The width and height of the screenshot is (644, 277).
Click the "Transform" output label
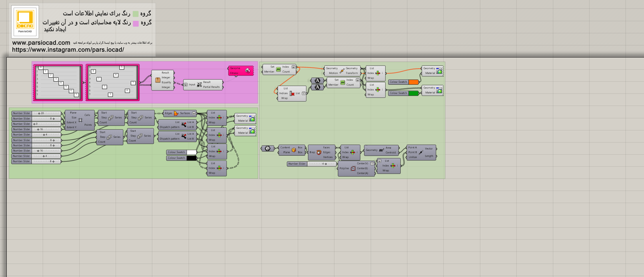[x=352, y=73]
